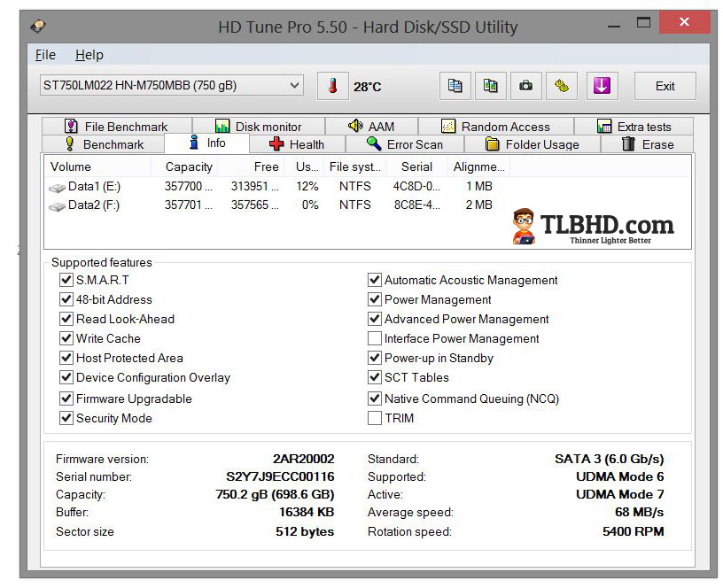Switch to the Benchmark tab

click(104, 144)
